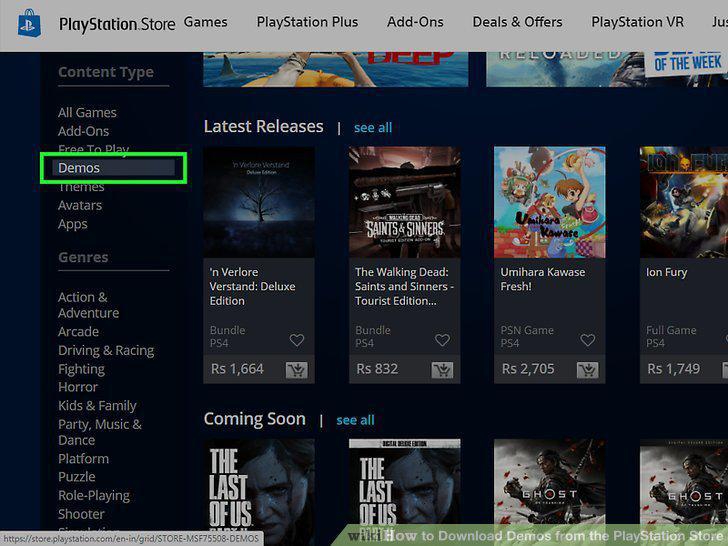Image resolution: width=728 pixels, height=546 pixels.
Task: Select Free To Play content type
Action: click(94, 149)
